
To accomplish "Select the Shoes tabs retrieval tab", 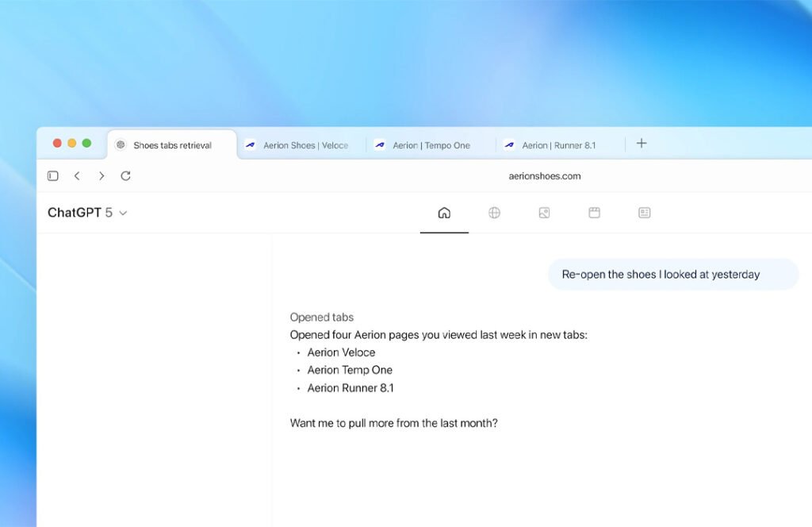I will [172, 145].
